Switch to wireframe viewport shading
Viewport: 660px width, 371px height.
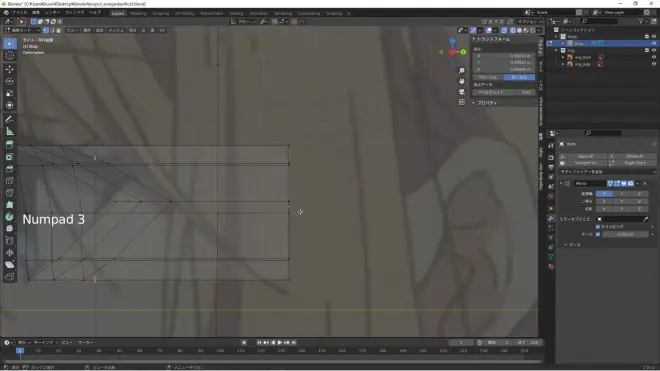(x=513, y=30)
